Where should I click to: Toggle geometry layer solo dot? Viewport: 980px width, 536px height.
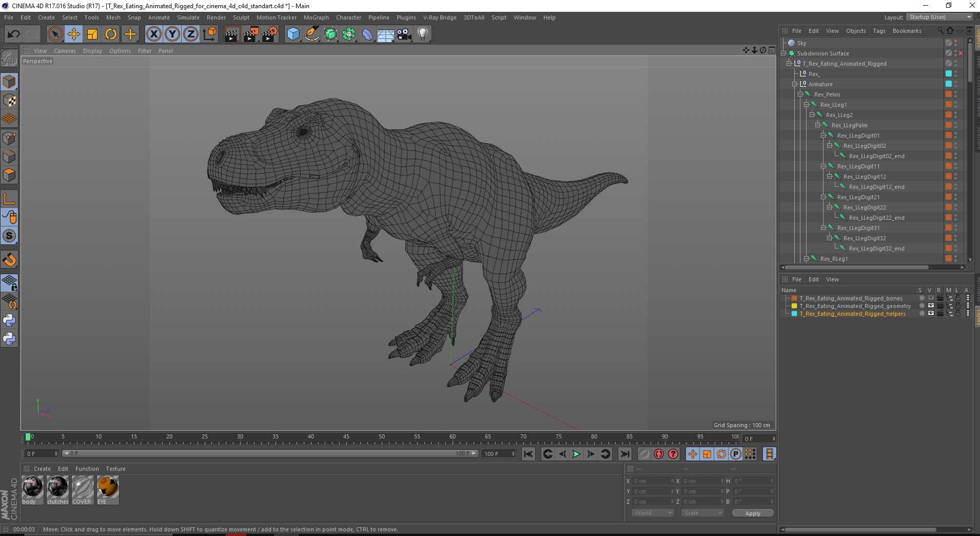(922, 306)
